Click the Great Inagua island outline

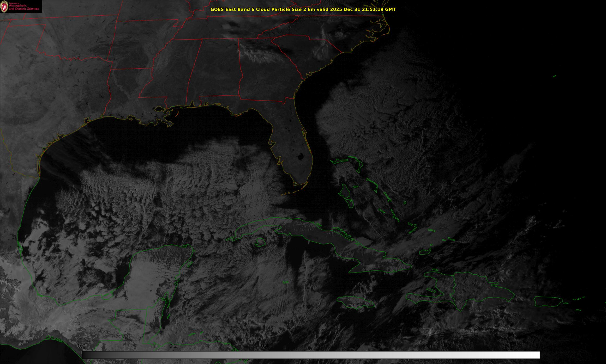[425, 251]
